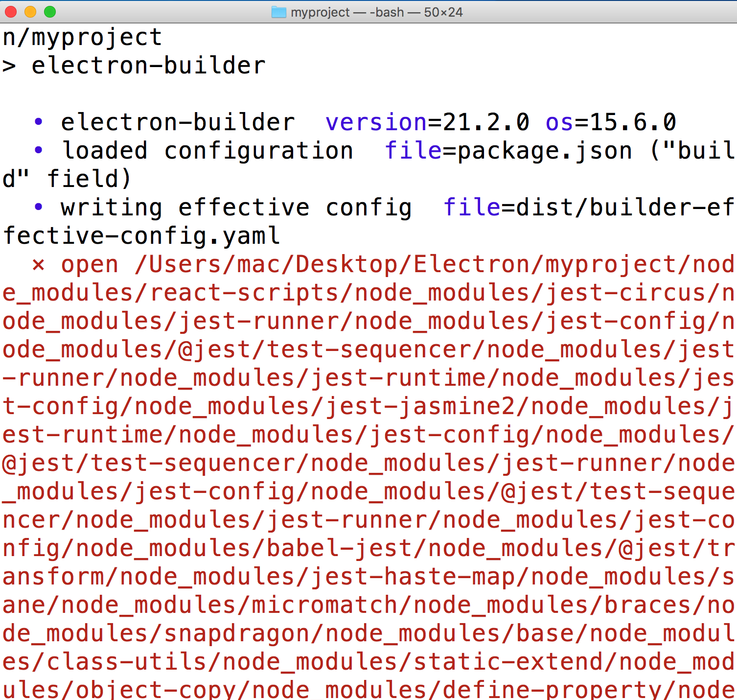Click 'jest-jasmine2' in the error path

point(421,406)
